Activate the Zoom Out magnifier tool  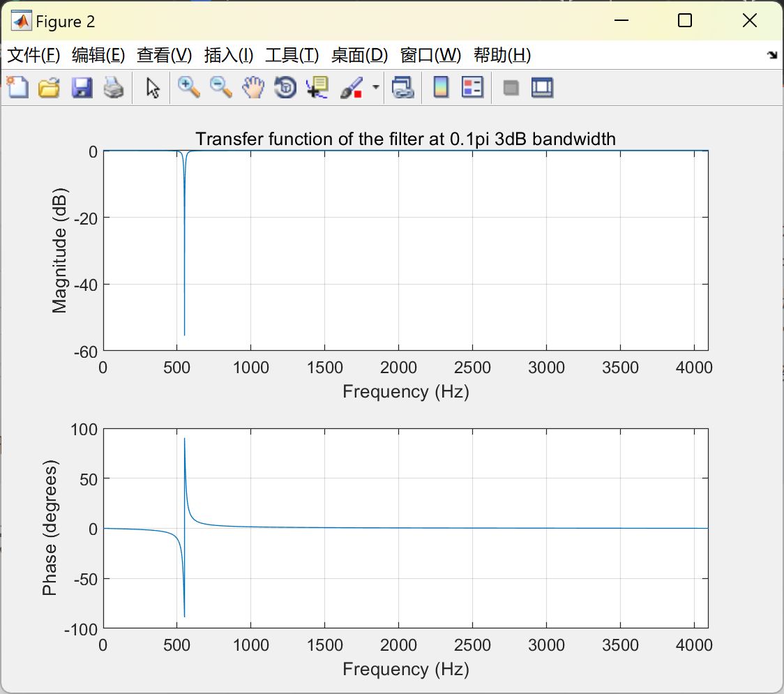tap(221, 87)
